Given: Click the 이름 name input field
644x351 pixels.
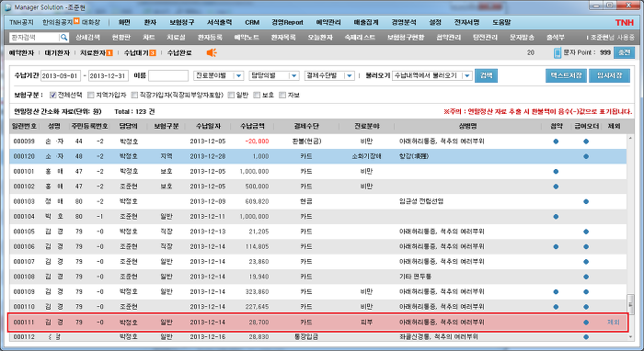Looking at the screenshot, I should pyautogui.click(x=168, y=76).
